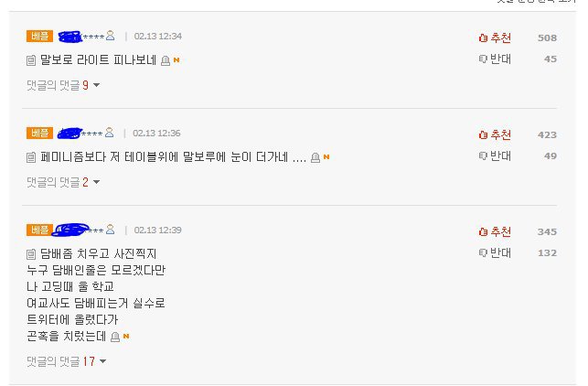Click 추천 on the comment with 423 recommendations

pos(495,134)
